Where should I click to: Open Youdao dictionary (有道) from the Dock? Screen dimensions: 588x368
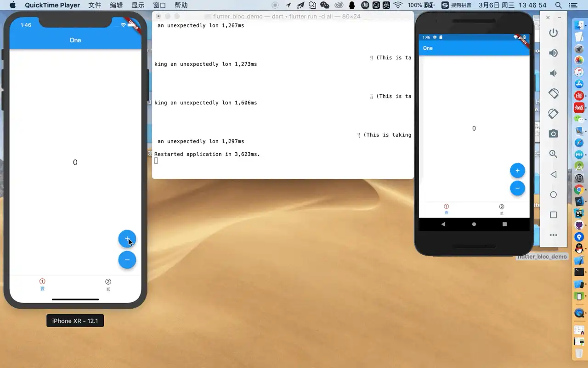click(x=579, y=107)
